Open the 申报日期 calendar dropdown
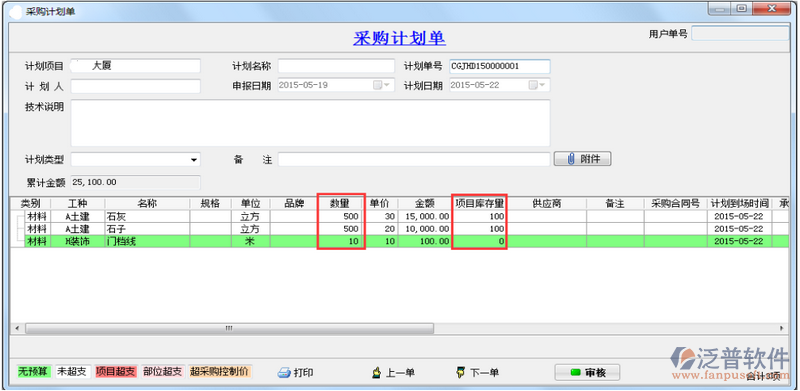Screen dimensions: 800x391 pyautogui.click(x=382, y=85)
